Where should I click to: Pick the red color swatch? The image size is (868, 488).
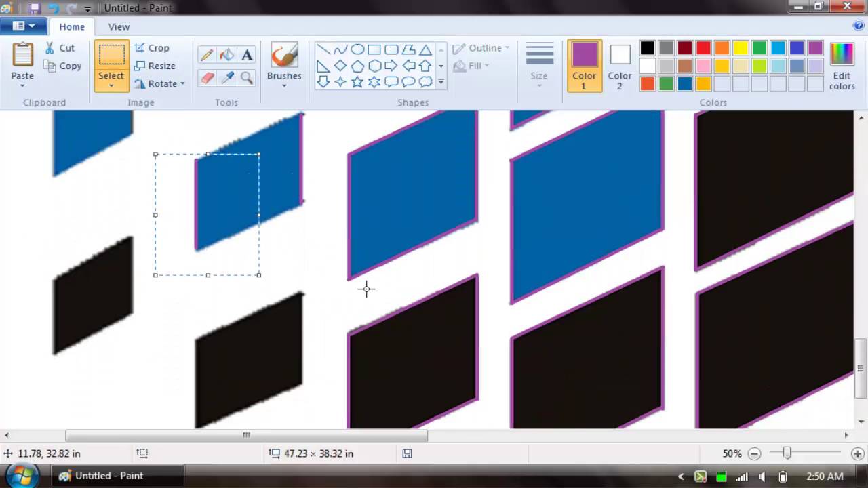pos(703,48)
